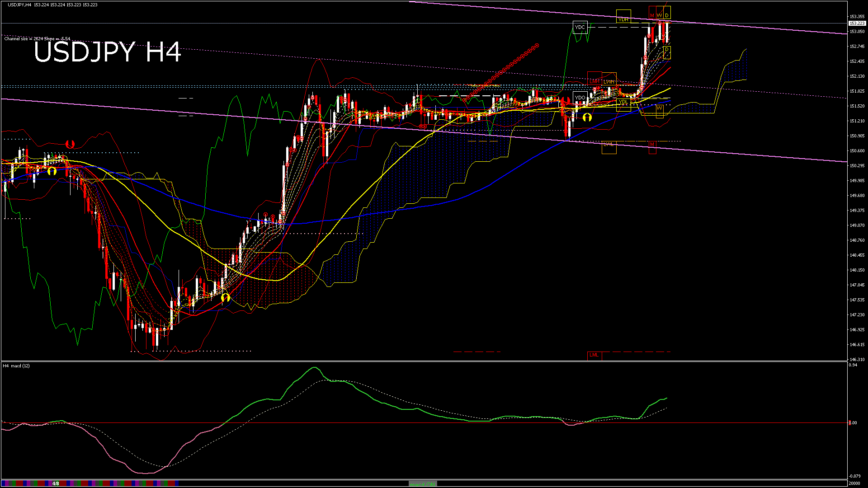868x488 pixels.
Task: Click the 153.355 price scale value
Action: [x=857, y=17]
